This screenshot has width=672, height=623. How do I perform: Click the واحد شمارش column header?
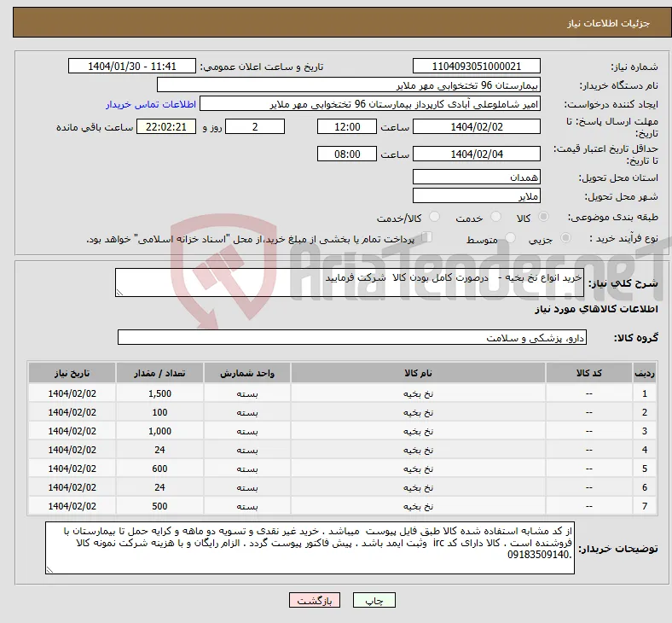coord(247,373)
